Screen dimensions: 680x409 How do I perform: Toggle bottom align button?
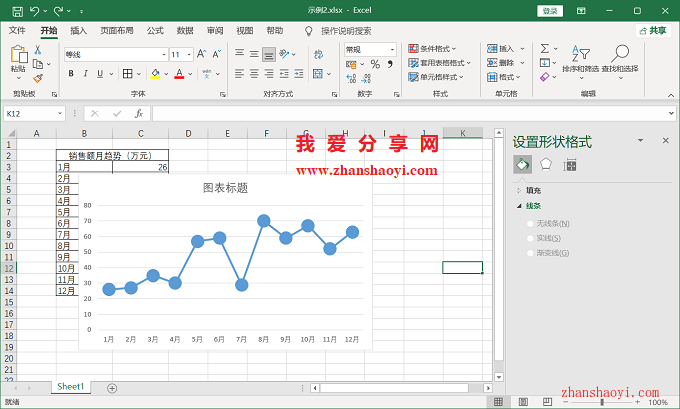(269, 54)
